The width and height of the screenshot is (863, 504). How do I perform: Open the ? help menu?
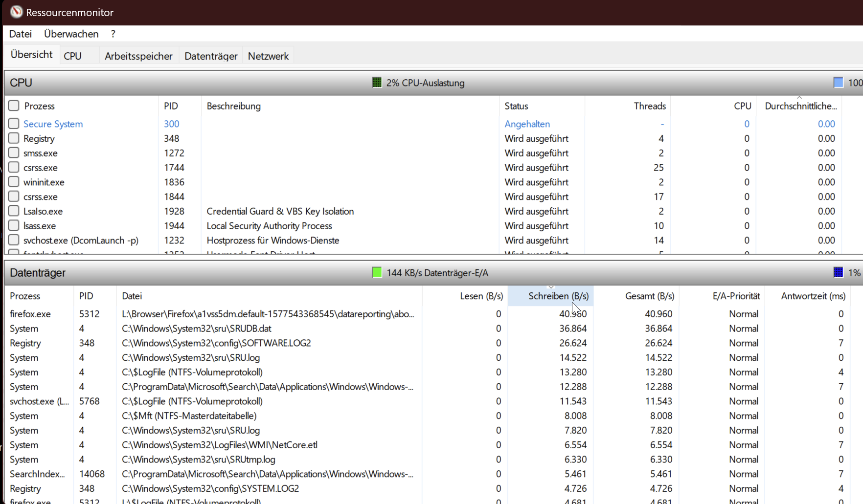113,34
